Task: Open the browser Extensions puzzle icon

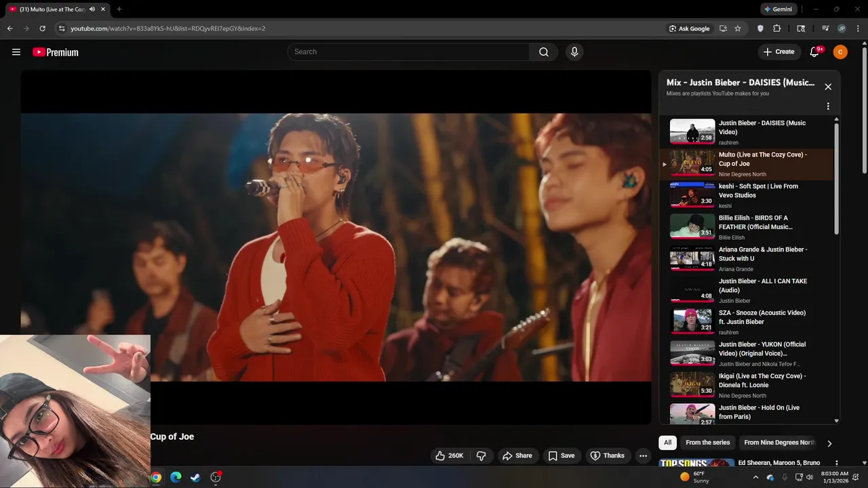Action: [777, 28]
